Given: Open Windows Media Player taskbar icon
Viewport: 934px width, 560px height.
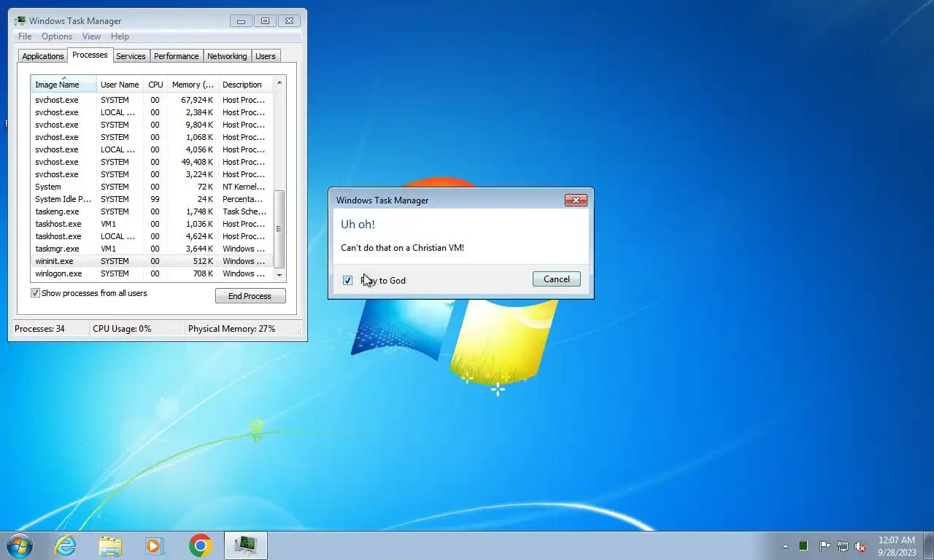Looking at the screenshot, I should point(155,545).
